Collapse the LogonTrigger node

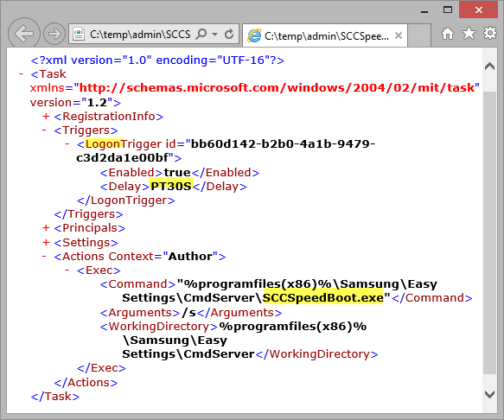pyautogui.click(x=67, y=144)
